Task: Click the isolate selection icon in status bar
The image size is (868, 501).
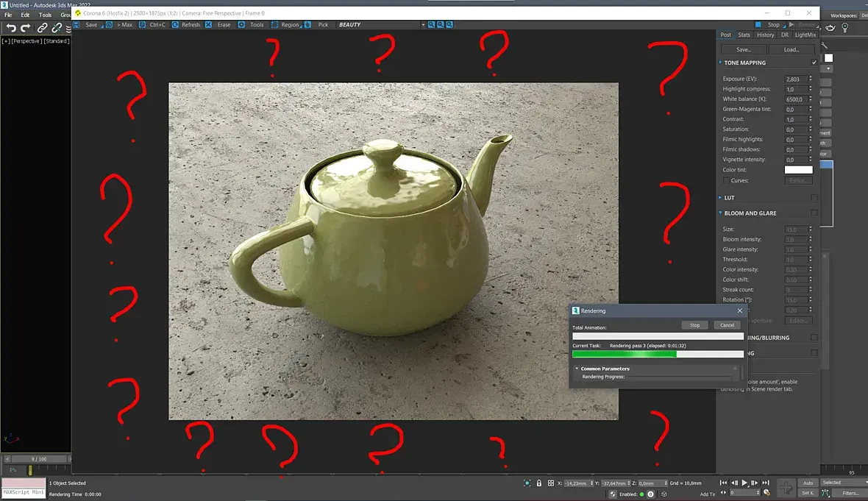Action: coord(527,483)
